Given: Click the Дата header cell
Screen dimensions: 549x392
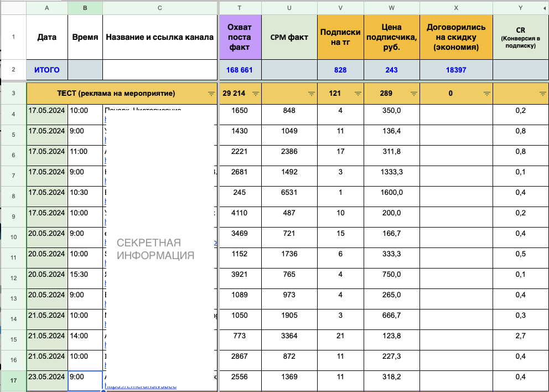Looking at the screenshot, I should tap(47, 37).
